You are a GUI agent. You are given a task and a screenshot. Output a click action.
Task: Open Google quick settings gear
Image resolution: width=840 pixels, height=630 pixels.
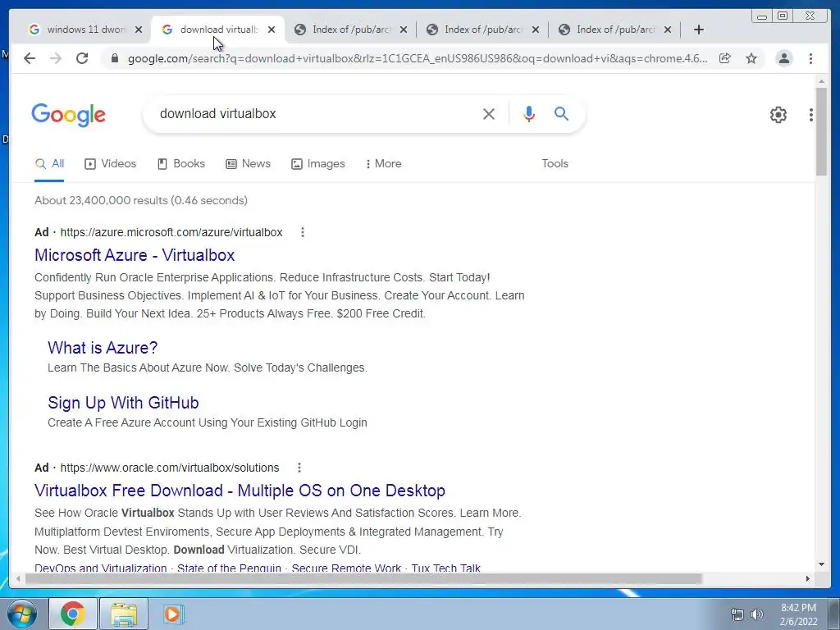point(778,115)
